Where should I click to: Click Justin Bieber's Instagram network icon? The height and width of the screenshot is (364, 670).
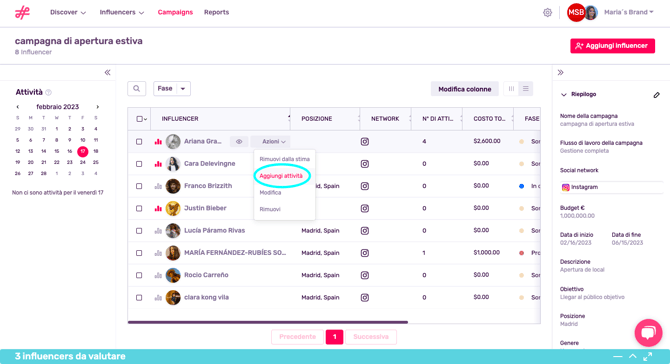[x=364, y=208]
